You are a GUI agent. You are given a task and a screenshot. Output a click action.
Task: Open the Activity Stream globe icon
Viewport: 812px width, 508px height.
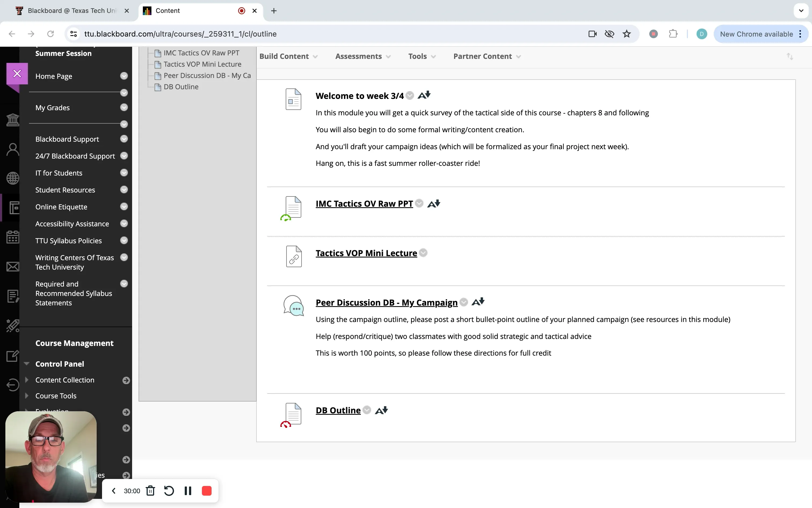13,178
